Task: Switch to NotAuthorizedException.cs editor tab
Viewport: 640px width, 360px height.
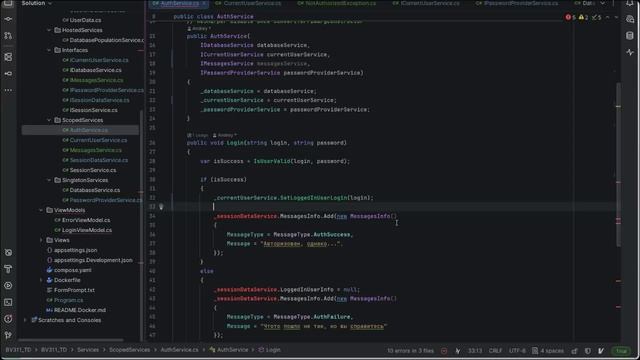Action: click(337, 3)
